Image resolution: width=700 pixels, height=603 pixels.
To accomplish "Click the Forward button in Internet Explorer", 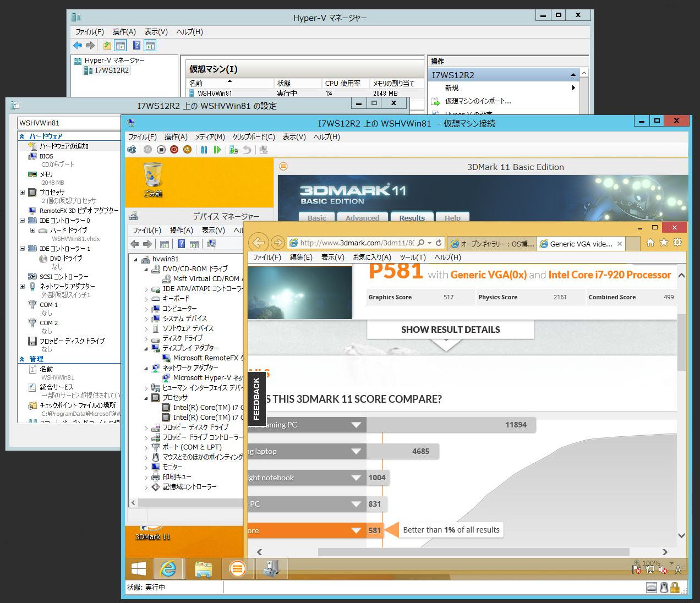I will point(278,243).
